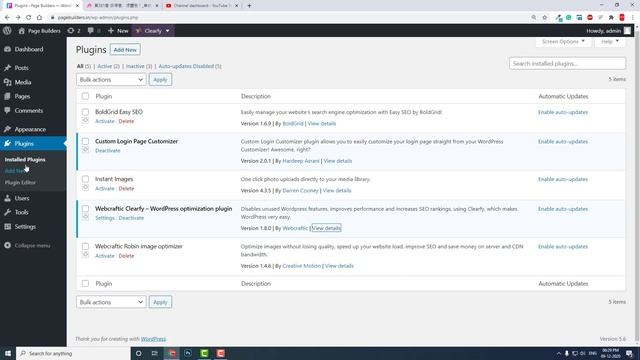Viewport: 640px width, 360px height.
Task: Switch to the YouTube Channel dashboard tab
Action: [x=202, y=6]
